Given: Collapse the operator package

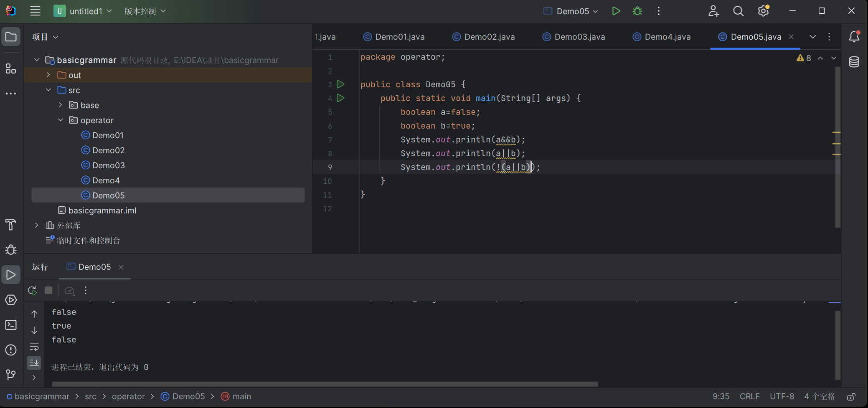Looking at the screenshot, I should (x=61, y=120).
